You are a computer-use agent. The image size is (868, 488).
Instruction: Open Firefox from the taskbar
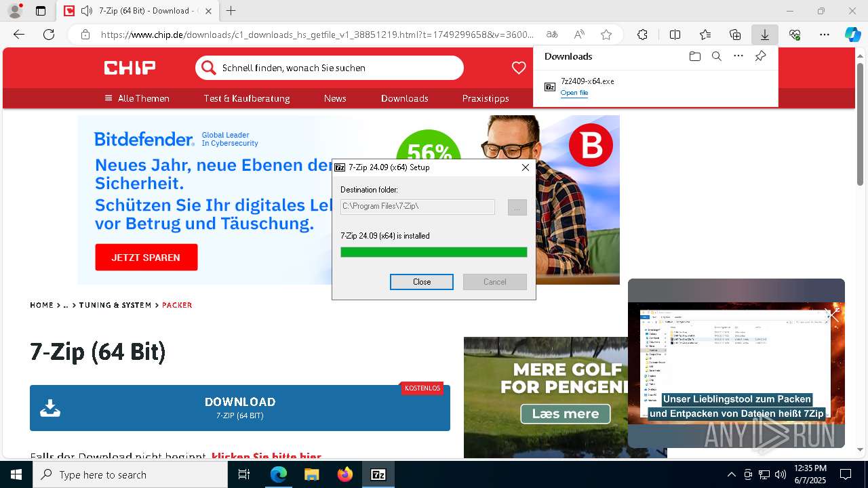point(344,474)
